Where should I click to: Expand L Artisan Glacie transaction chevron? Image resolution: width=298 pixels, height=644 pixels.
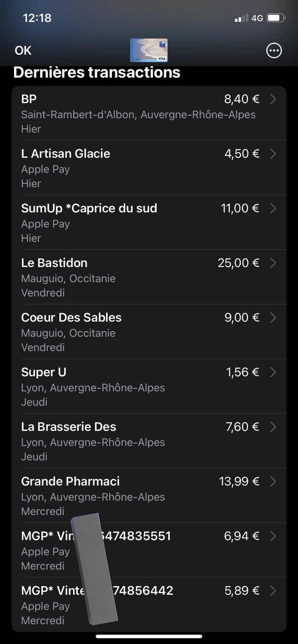click(273, 154)
